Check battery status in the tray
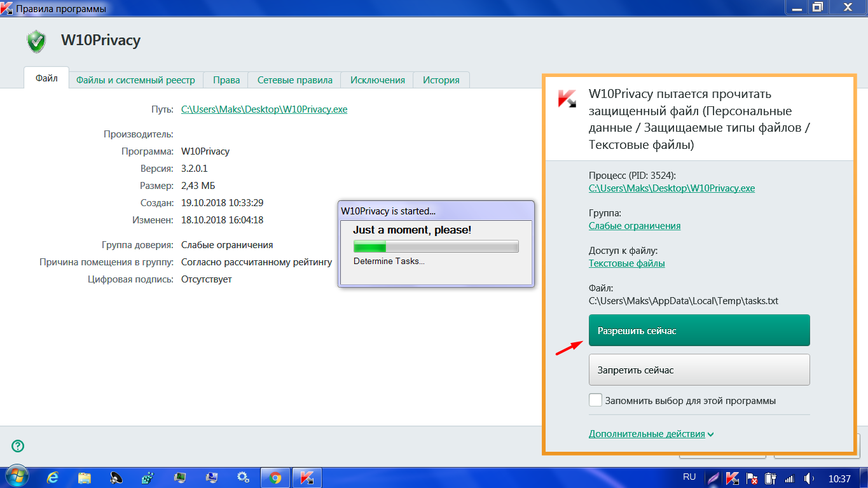The width and height of the screenshot is (868, 488). [x=771, y=478]
